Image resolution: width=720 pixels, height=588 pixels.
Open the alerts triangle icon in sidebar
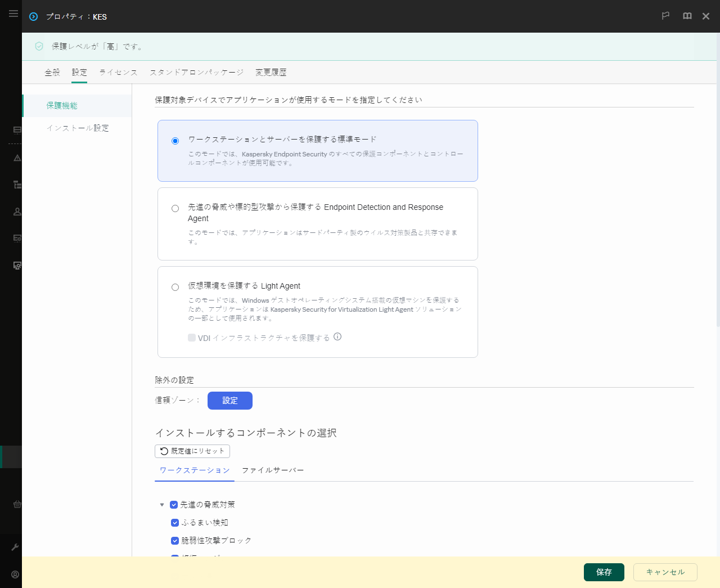tap(16, 158)
